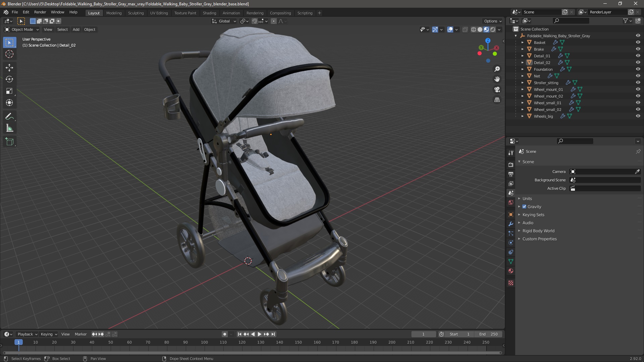Open Tool properties tab icon
The height and width of the screenshot is (362, 644).
click(x=511, y=153)
